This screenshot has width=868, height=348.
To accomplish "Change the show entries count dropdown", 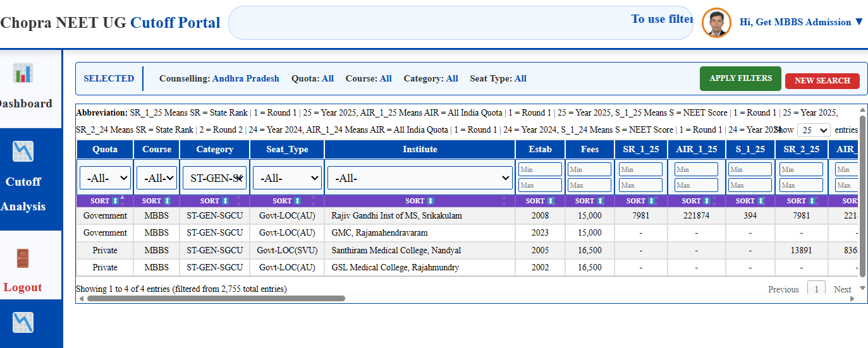I will pos(814,130).
